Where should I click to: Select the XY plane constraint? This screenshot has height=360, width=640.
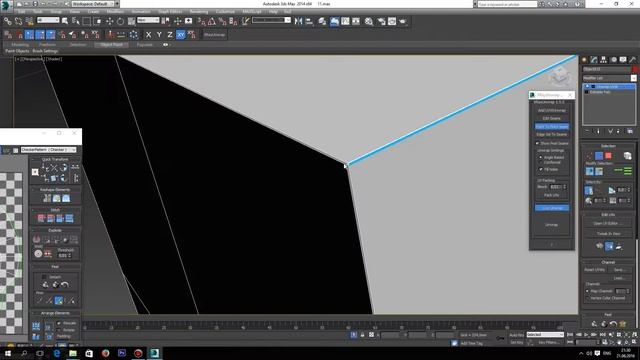[181, 35]
